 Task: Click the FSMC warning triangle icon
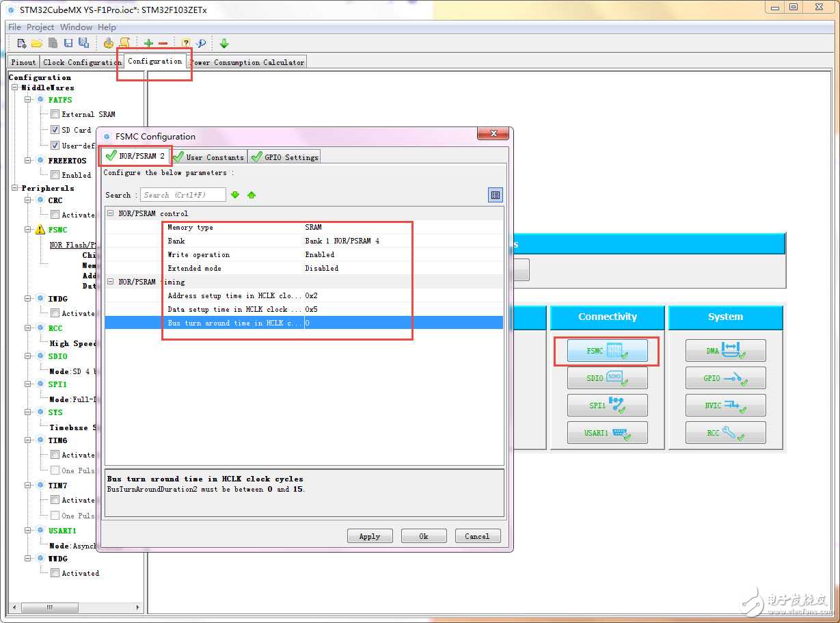(x=40, y=230)
